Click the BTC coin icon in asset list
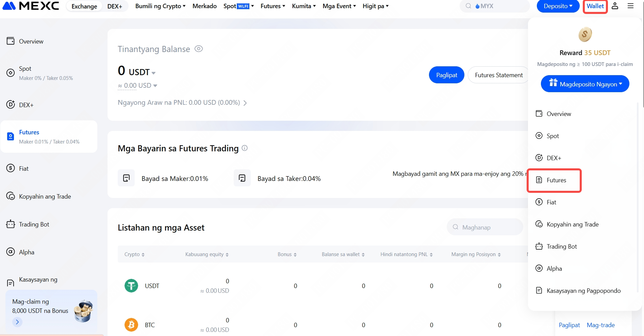 131,325
